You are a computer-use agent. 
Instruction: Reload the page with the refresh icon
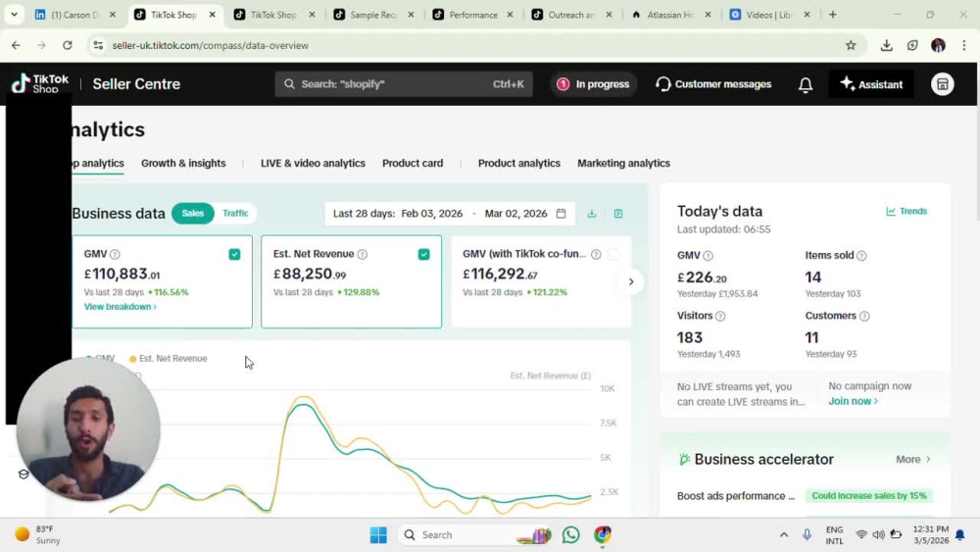[68, 45]
